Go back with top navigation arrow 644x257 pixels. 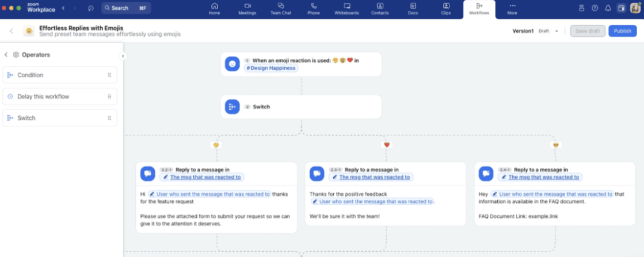click(63, 8)
